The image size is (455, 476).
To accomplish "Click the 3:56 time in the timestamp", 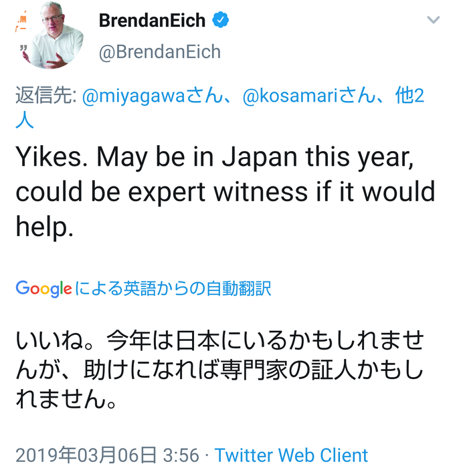I will click(181, 456).
